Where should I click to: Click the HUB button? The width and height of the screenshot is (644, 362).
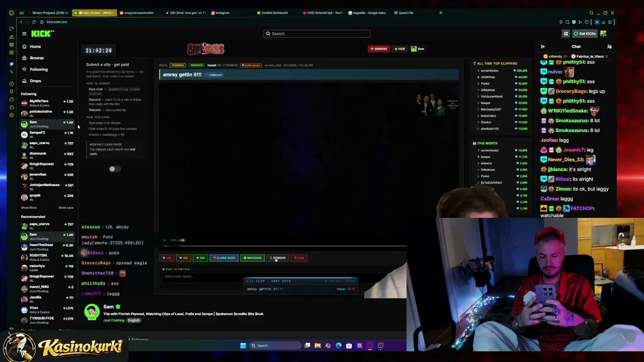400,49
